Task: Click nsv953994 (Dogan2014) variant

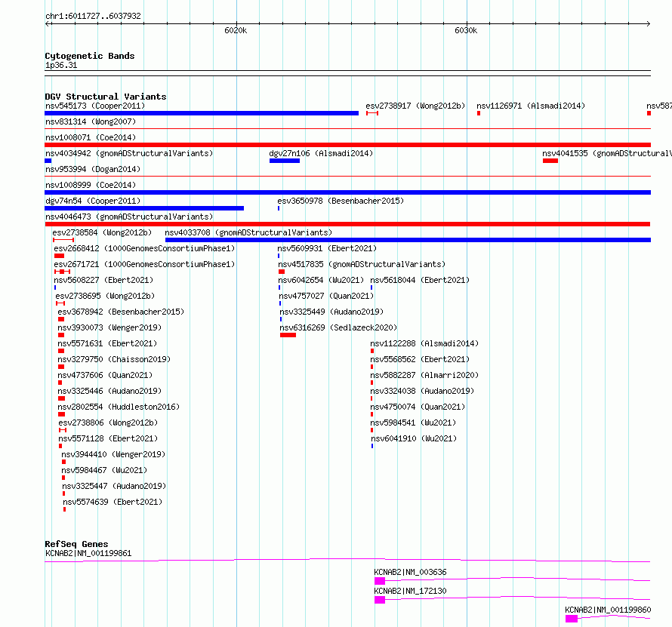Action: 93,169
